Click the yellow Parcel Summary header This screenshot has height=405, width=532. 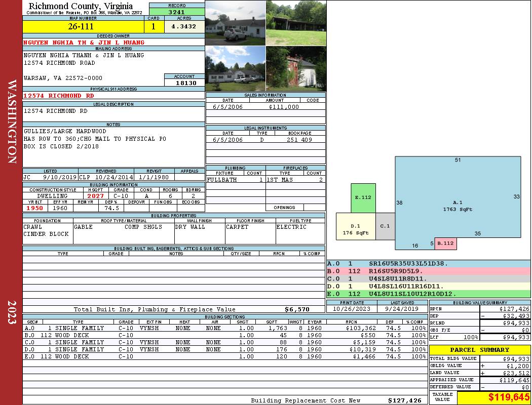click(480, 350)
